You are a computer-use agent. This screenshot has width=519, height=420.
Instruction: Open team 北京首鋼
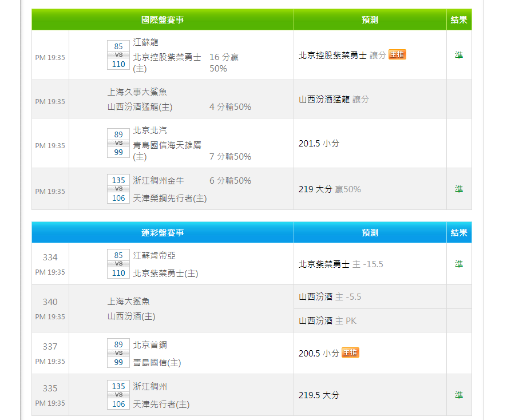click(x=150, y=345)
